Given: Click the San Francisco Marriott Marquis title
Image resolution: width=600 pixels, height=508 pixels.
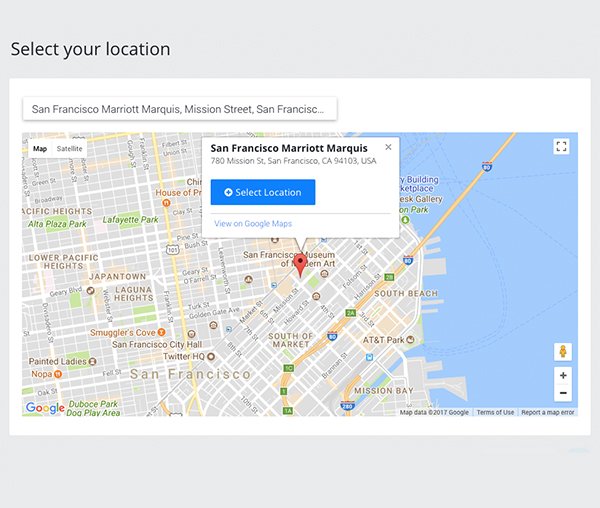Looking at the screenshot, I should tap(289, 148).
